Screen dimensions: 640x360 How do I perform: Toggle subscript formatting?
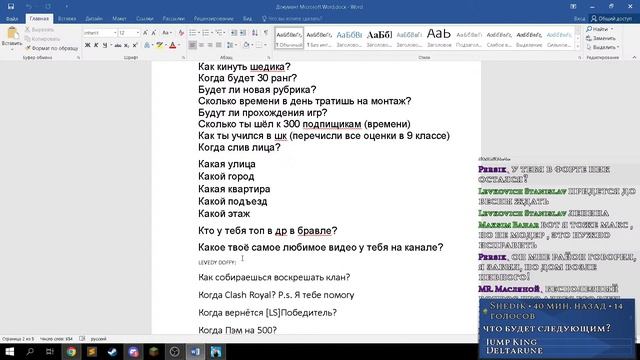[127, 45]
